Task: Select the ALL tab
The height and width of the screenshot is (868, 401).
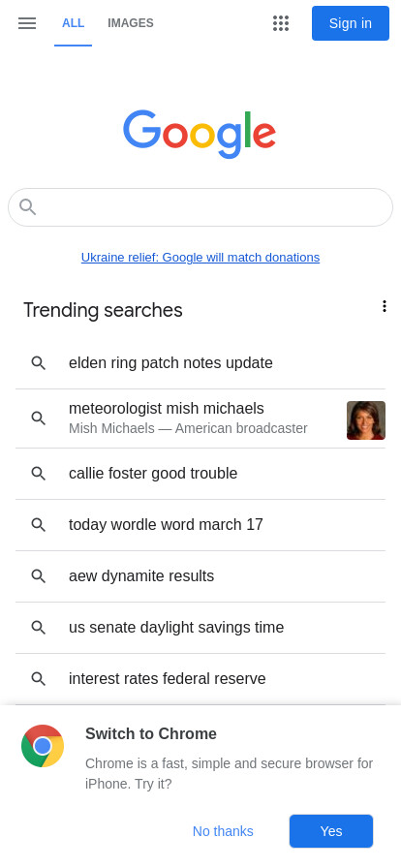Action: coord(73,23)
